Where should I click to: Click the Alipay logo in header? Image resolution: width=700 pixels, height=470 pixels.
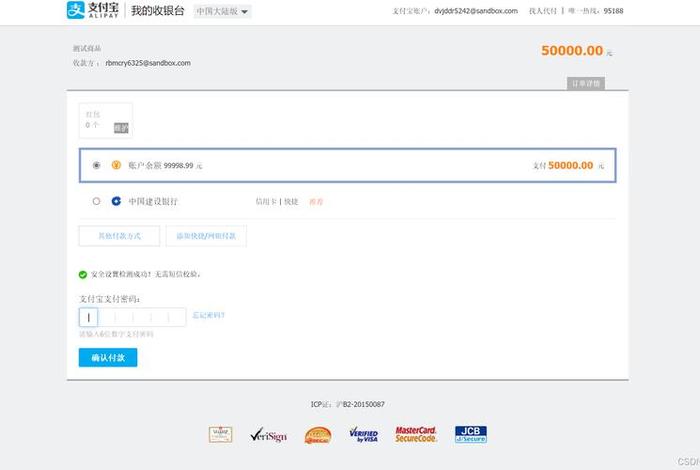pos(93,10)
